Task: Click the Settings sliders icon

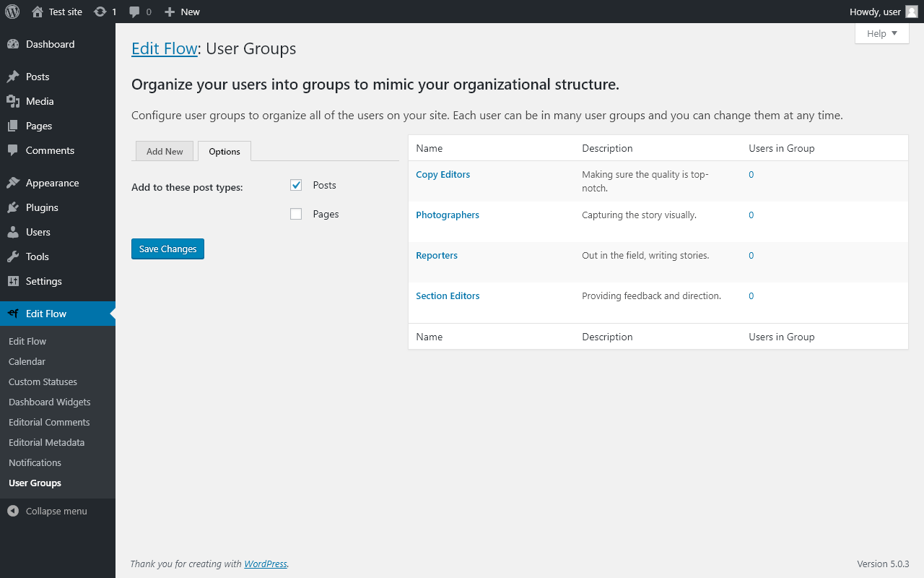Action: click(x=13, y=281)
